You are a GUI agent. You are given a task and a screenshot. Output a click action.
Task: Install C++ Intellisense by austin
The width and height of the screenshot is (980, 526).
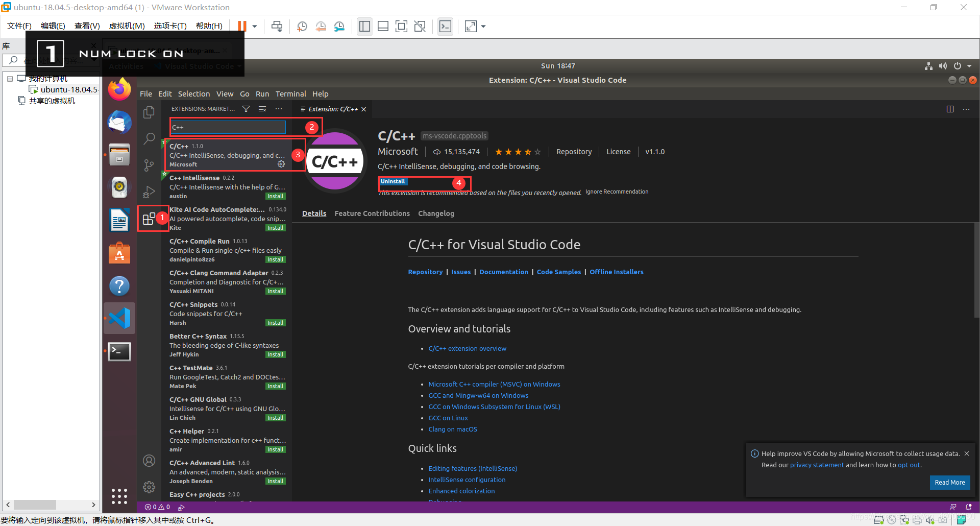coord(276,196)
